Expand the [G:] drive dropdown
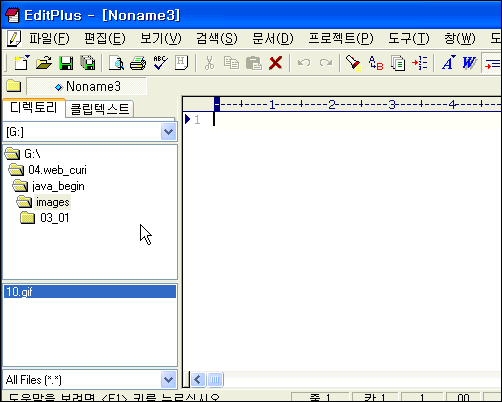 [168, 132]
